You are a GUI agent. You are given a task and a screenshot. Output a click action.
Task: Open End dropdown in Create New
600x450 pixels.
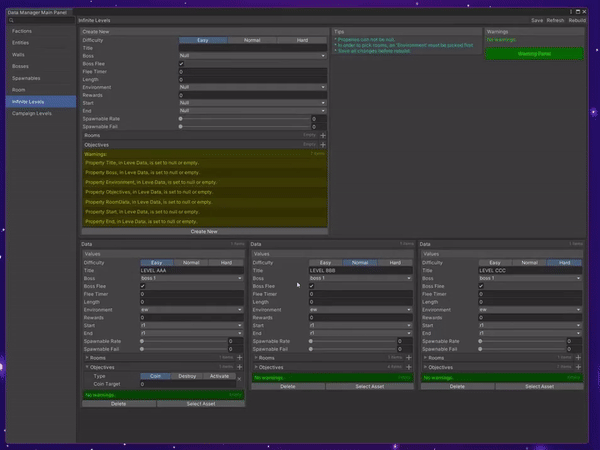pyautogui.click(x=253, y=111)
